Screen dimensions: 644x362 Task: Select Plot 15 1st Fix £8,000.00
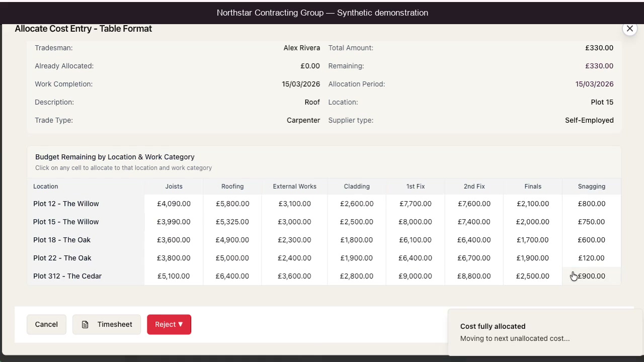point(416,222)
